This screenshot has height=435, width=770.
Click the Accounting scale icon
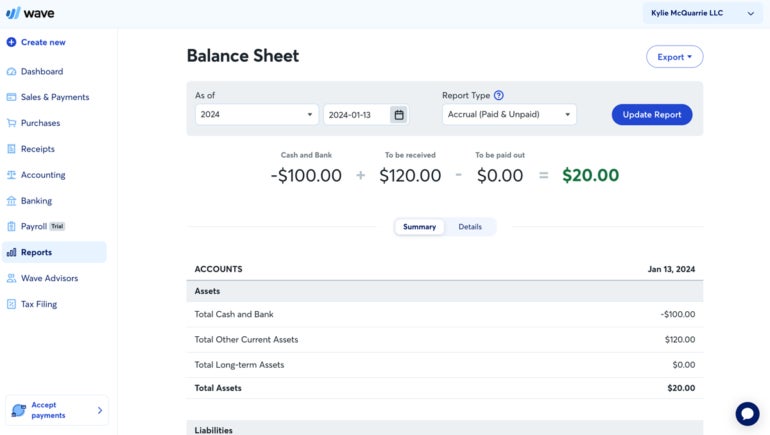click(11, 175)
